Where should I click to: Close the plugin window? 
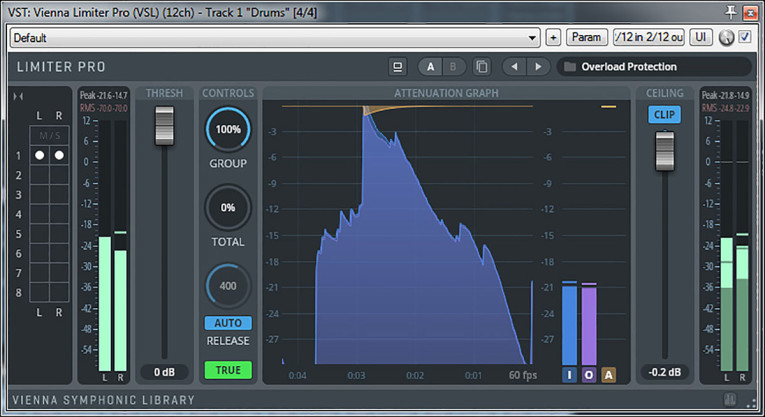coord(750,12)
